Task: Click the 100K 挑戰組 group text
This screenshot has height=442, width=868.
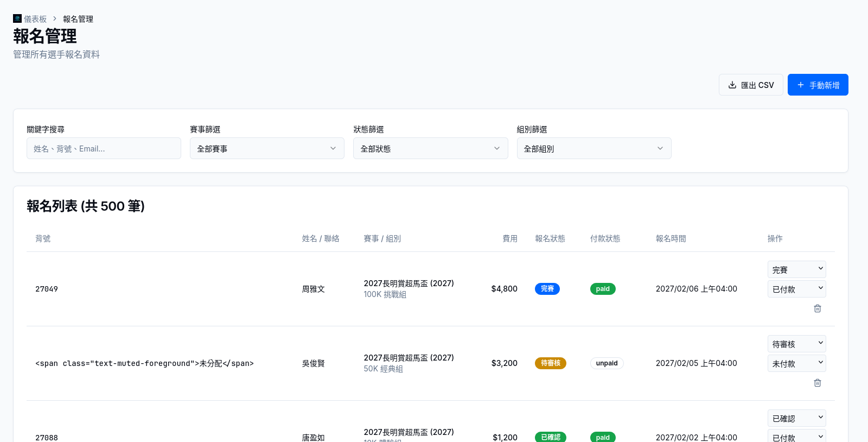Action: pos(385,294)
